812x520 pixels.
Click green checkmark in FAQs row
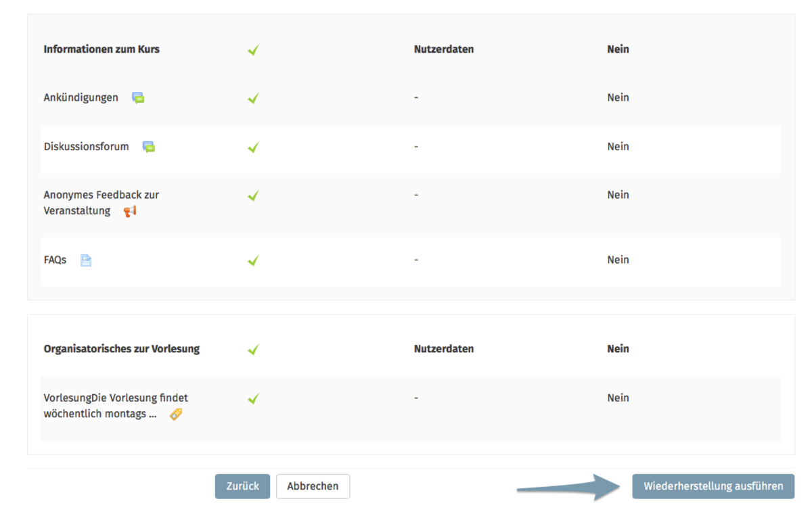click(253, 261)
